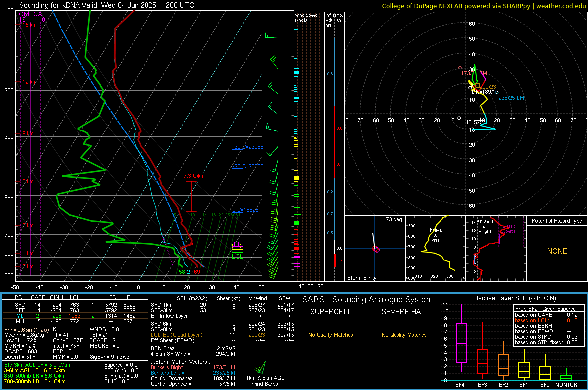Click the 'Storm Slinky' panel label
Image resolution: width=588 pixels, height=390 pixels.
pos(361,278)
